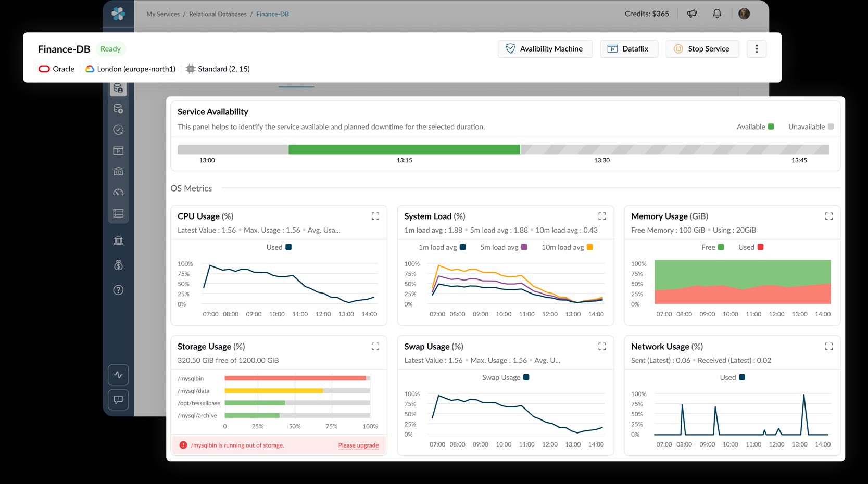Click the green available segment on availability bar

tap(404, 149)
